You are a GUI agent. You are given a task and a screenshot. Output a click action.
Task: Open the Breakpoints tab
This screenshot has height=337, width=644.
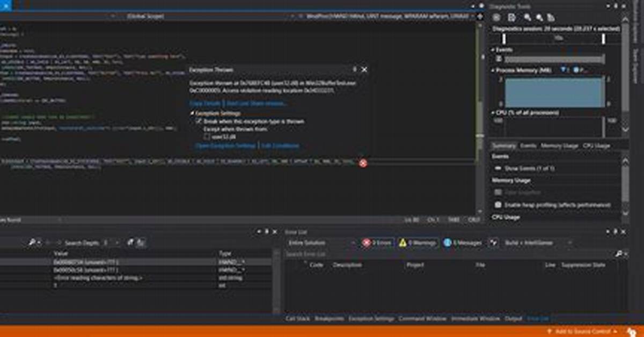(x=329, y=318)
